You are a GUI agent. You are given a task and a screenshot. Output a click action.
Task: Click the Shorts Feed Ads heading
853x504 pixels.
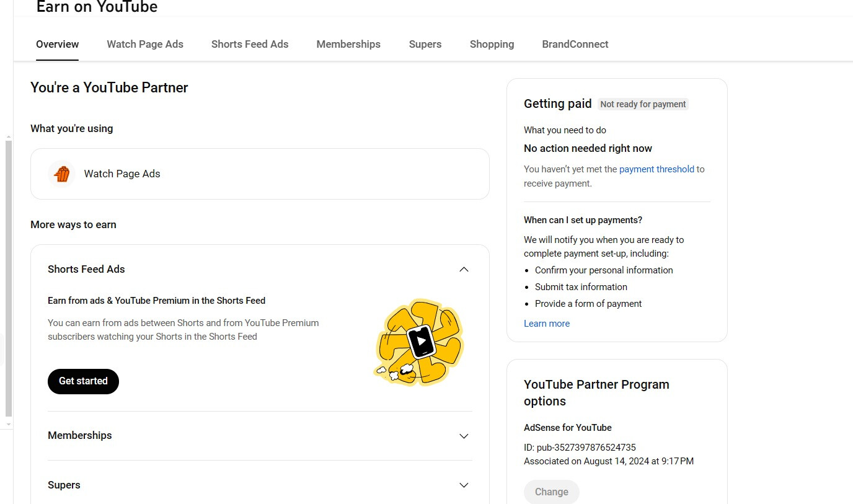coord(86,269)
